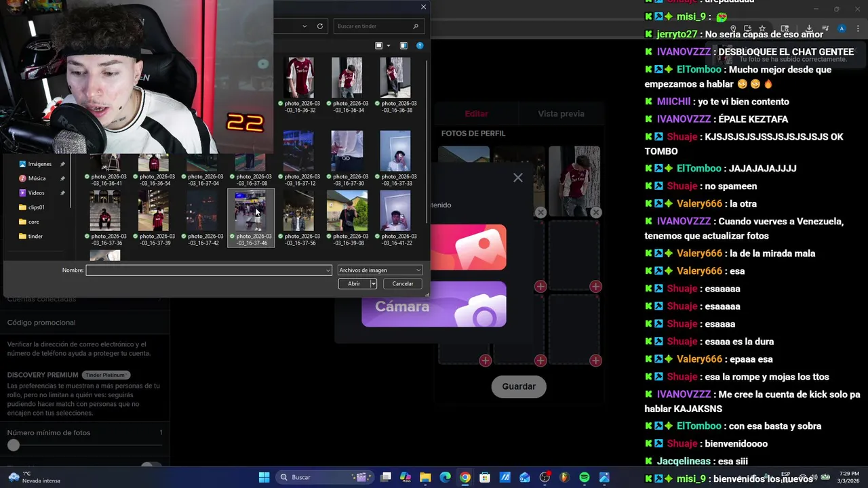Screen dimensions: 868x488
Task: Add photo to bottom-row left slot
Action: (x=486, y=361)
